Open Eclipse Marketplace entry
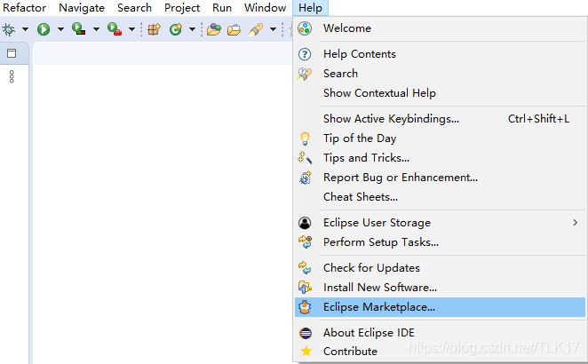Image resolution: width=588 pixels, height=364 pixels. (440, 307)
